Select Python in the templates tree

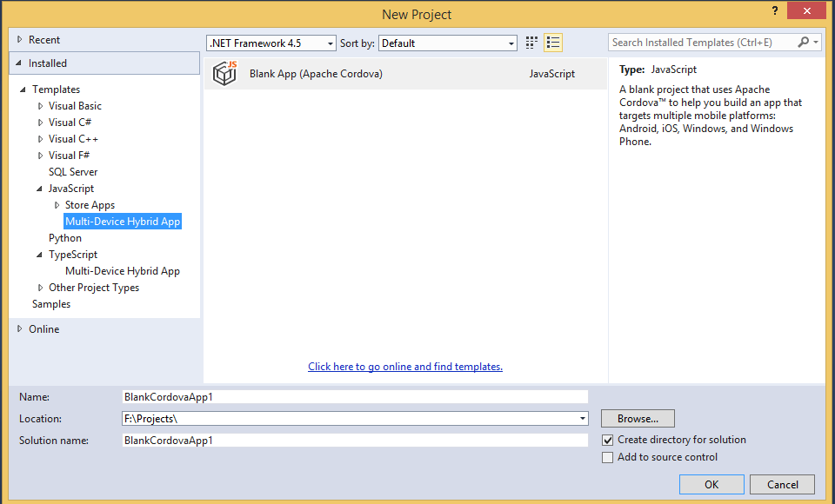click(x=65, y=237)
